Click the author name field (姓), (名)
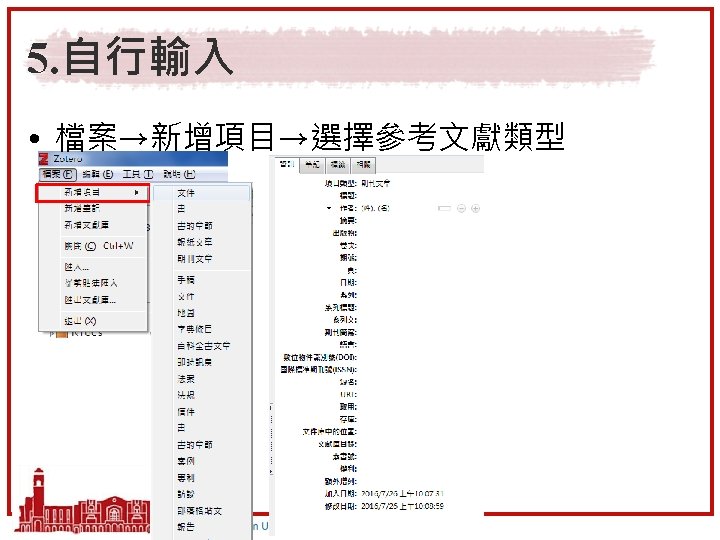Viewport: 720px width, 540px height. [375, 208]
